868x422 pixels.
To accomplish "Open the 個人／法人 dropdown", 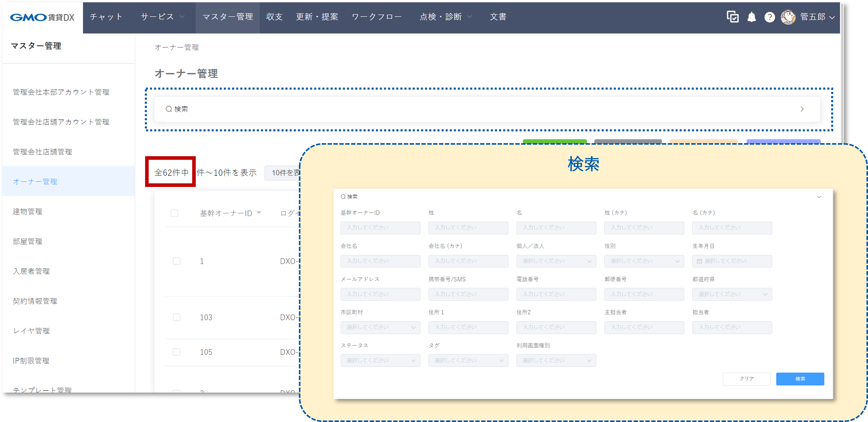I will click(x=556, y=261).
